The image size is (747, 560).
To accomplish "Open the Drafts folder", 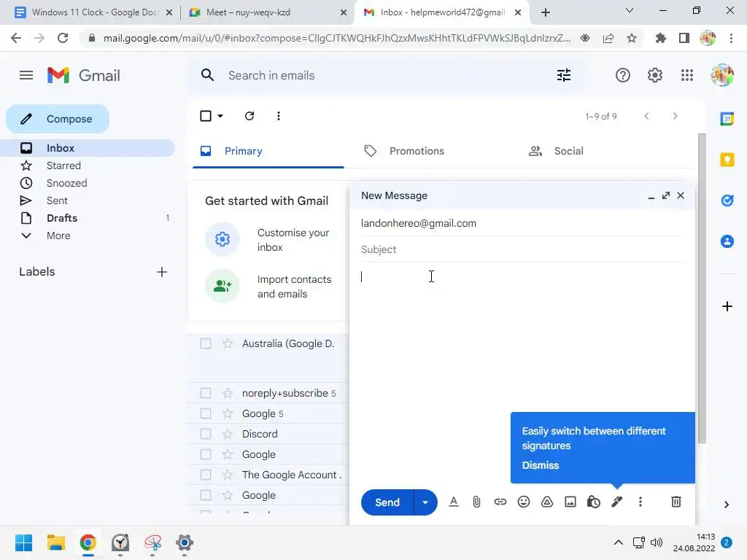I will pyautogui.click(x=62, y=218).
